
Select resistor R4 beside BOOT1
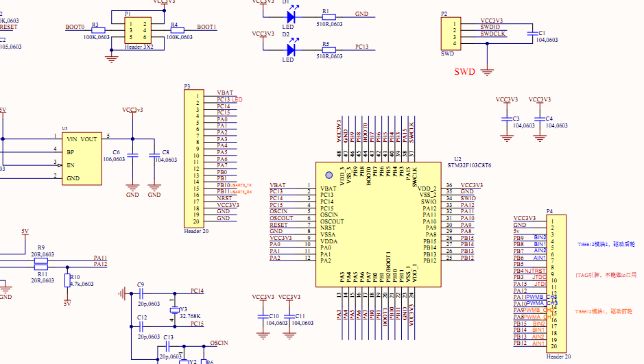pos(178,30)
